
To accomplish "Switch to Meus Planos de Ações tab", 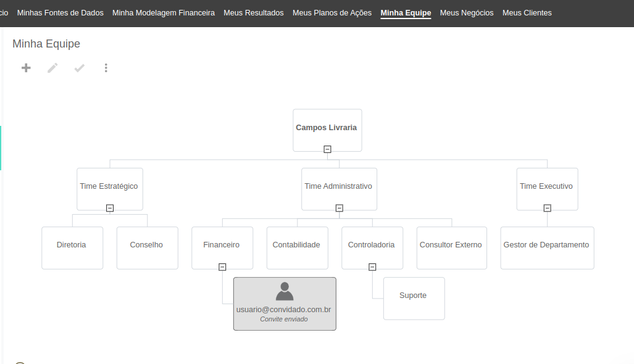I will point(332,13).
